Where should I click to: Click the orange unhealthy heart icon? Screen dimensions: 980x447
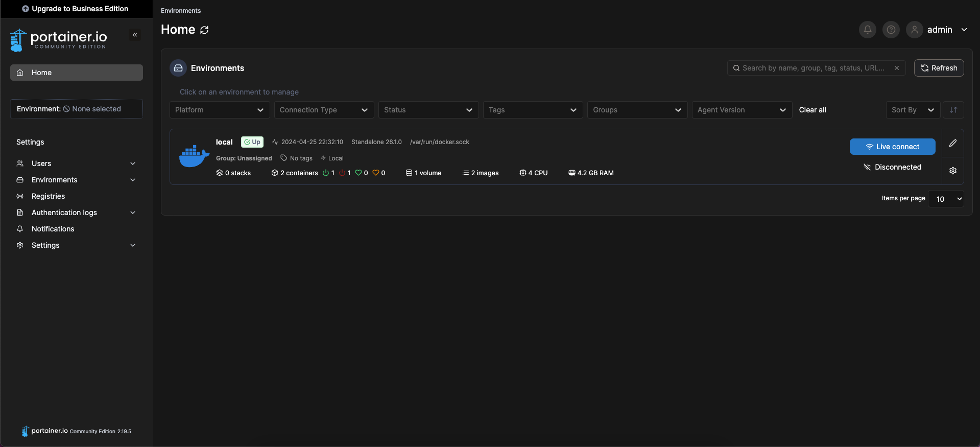[x=376, y=173]
